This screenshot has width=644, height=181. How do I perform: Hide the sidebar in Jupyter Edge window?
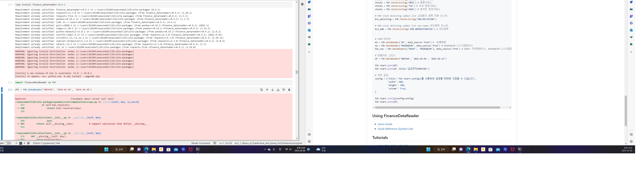tap(309, 135)
